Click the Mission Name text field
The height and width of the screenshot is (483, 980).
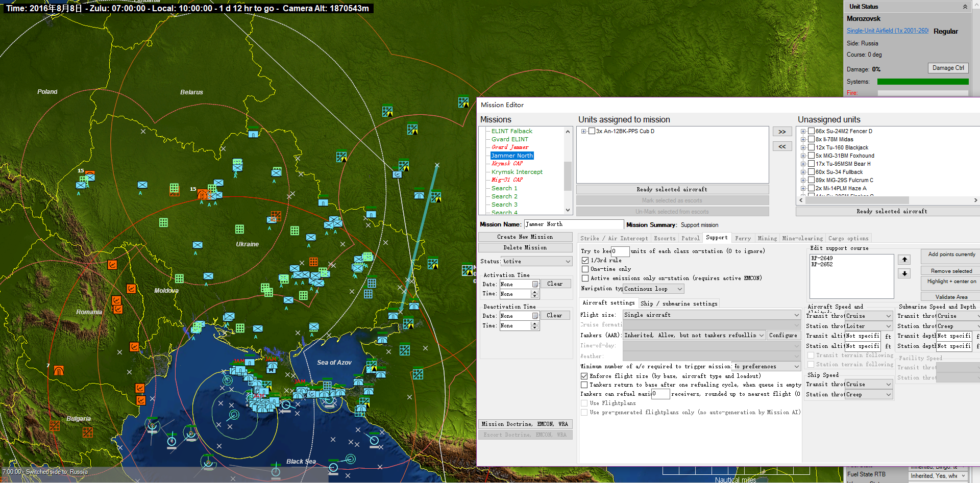(x=573, y=224)
